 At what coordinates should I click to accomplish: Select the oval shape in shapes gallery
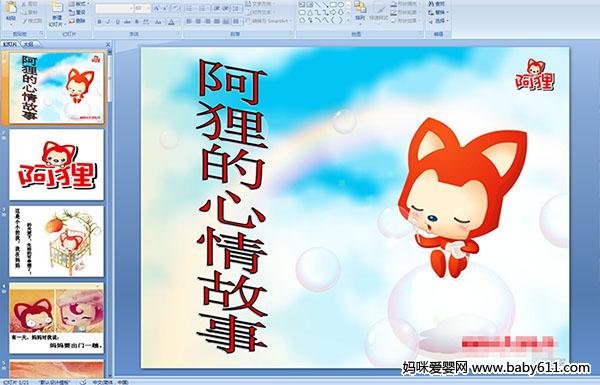341,5
